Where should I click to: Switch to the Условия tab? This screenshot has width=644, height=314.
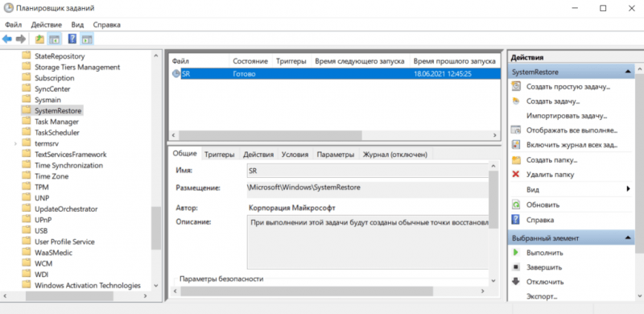point(295,155)
